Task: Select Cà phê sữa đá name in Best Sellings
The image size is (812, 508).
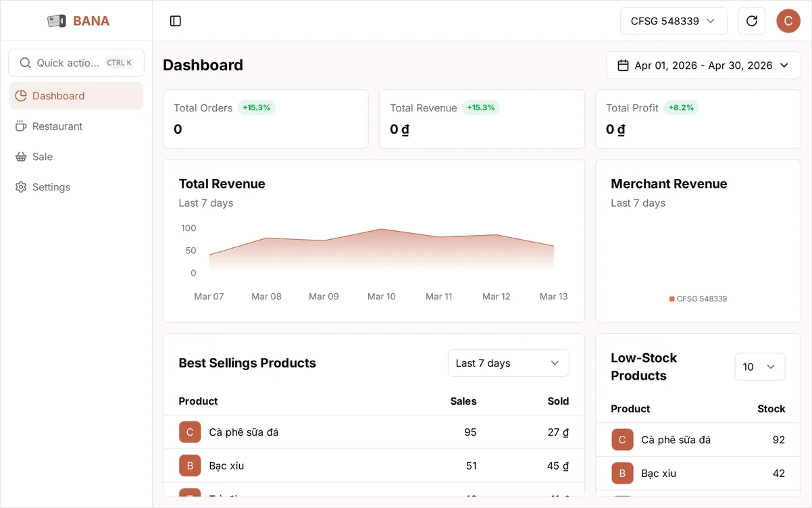Action: click(244, 432)
